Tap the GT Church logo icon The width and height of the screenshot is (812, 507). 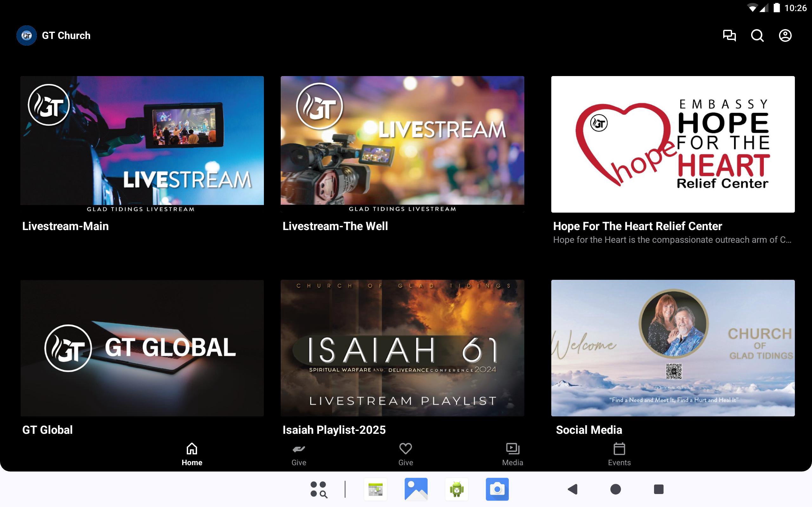[27, 35]
